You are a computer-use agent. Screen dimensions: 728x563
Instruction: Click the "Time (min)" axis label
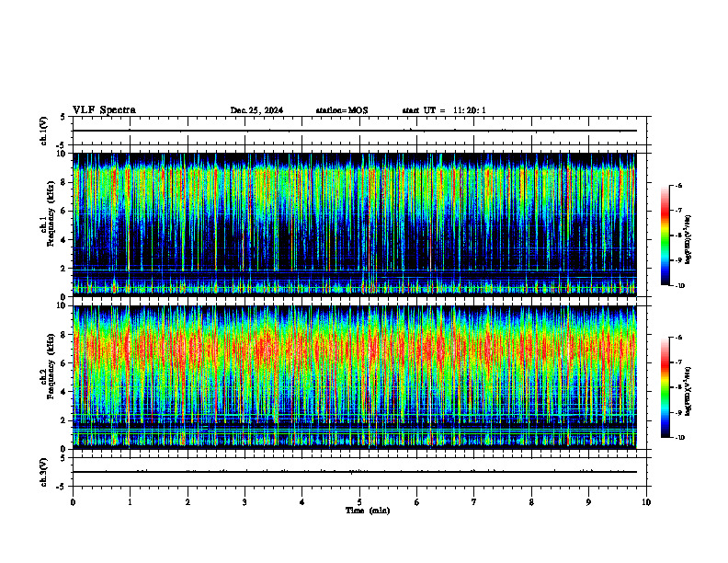pyautogui.click(x=368, y=511)
